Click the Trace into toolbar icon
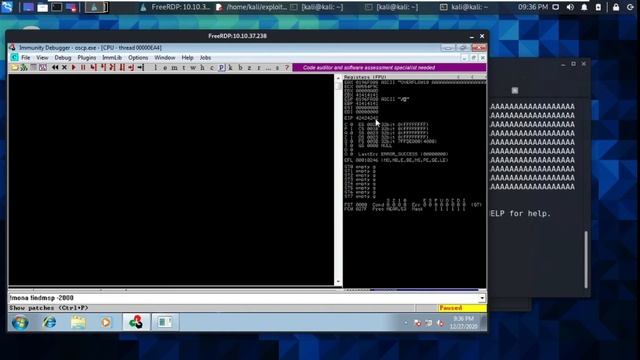 click(x=112, y=67)
